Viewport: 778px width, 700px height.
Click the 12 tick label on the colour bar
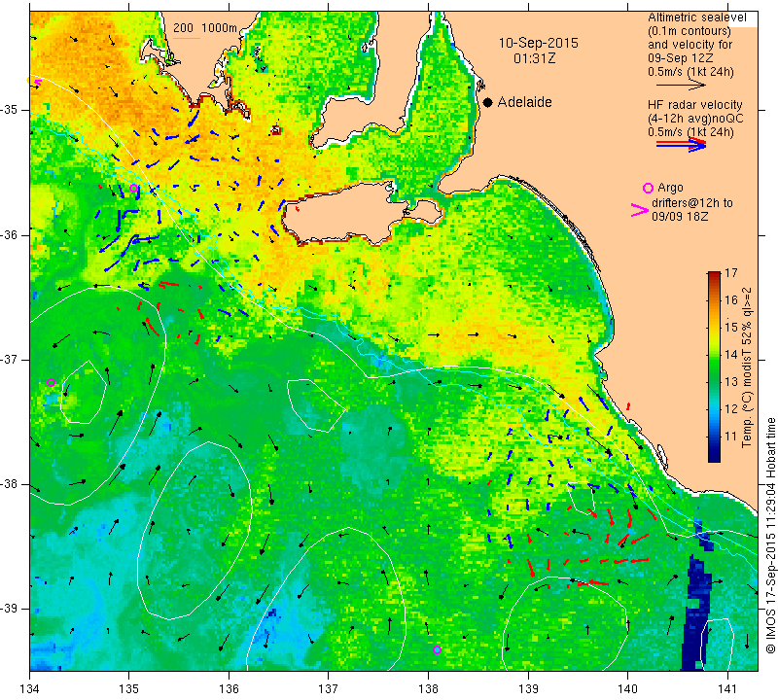(x=731, y=408)
